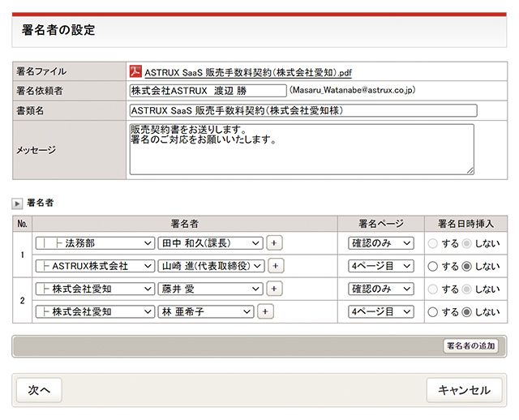Click plus button beside 田中 和久
This screenshot has width=519, height=420.
point(274,243)
